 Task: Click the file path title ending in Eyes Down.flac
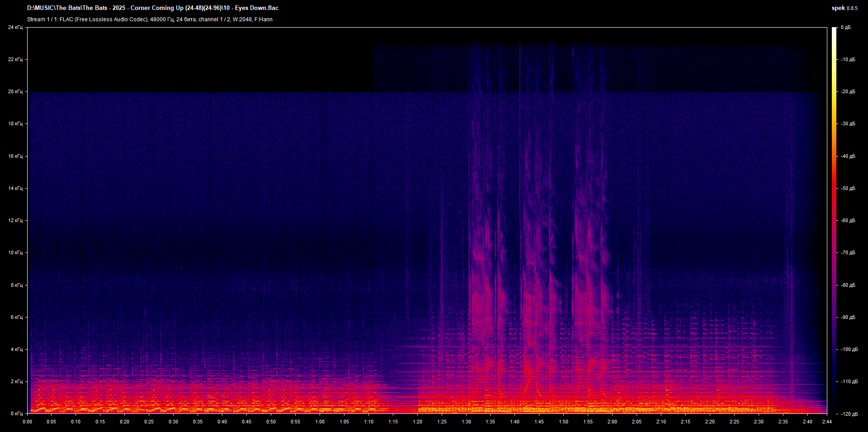(153, 8)
